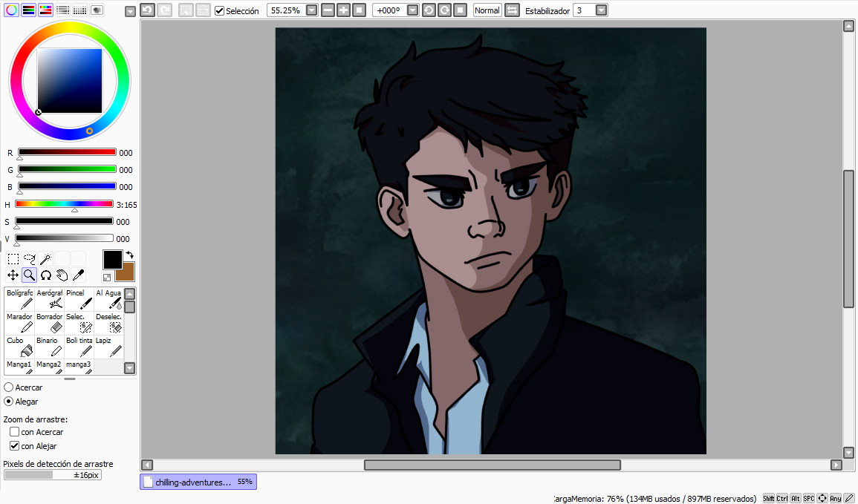
Task: Click the R red channel slider
Action: pyautogui.click(x=67, y=152)
